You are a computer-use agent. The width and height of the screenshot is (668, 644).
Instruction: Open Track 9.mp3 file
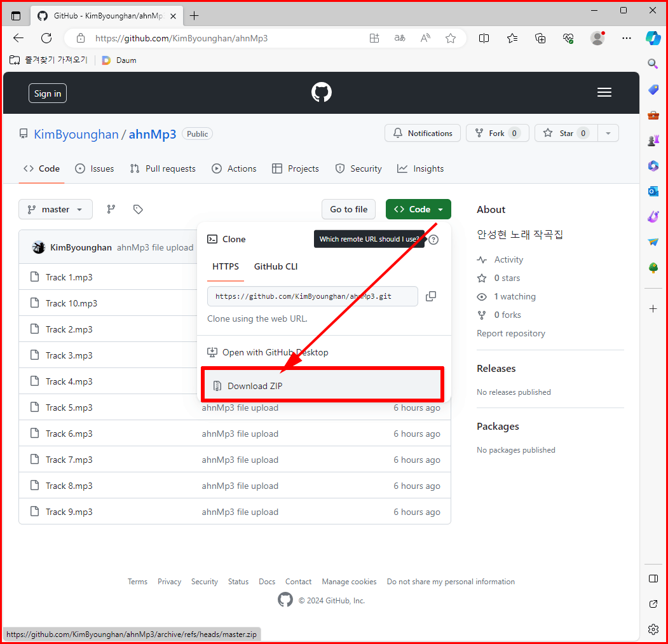coord(69,512)
